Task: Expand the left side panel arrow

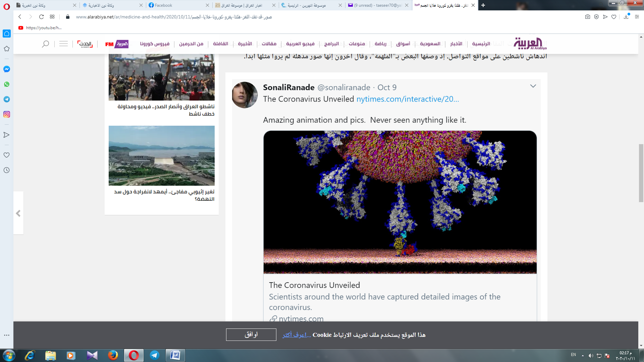Action: [18, 213]
